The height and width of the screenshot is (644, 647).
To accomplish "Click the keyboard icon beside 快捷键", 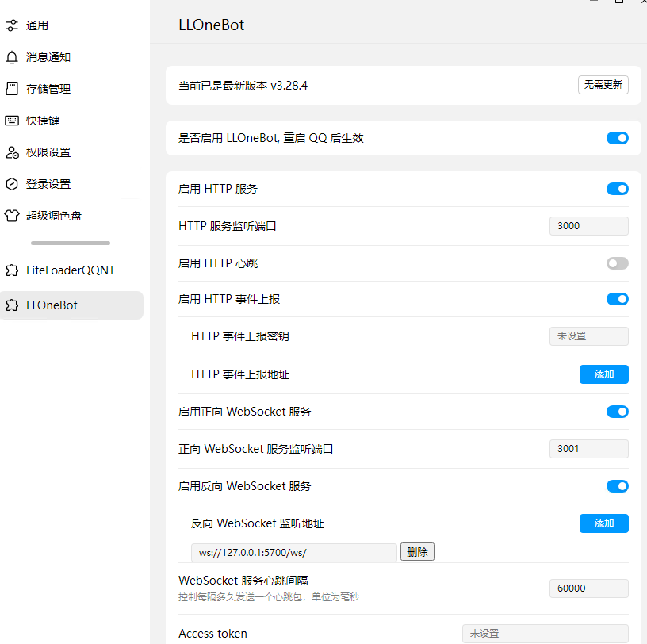I will [12, 121].
